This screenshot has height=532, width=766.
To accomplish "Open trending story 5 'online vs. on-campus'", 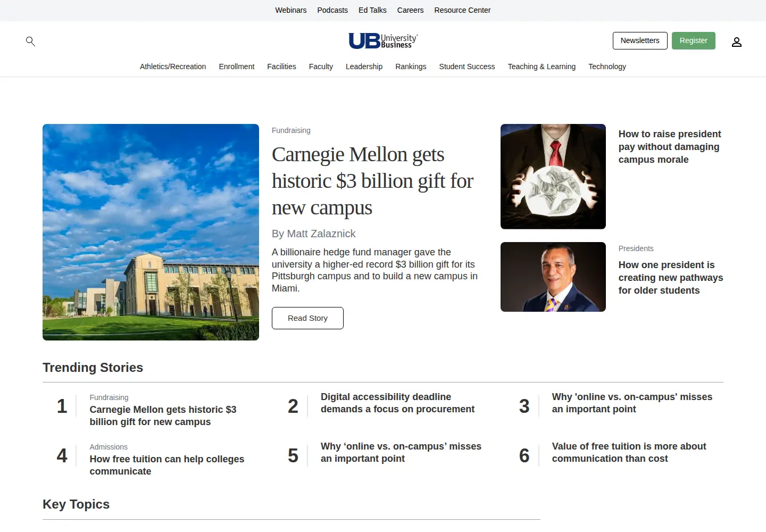I will 401,452.
